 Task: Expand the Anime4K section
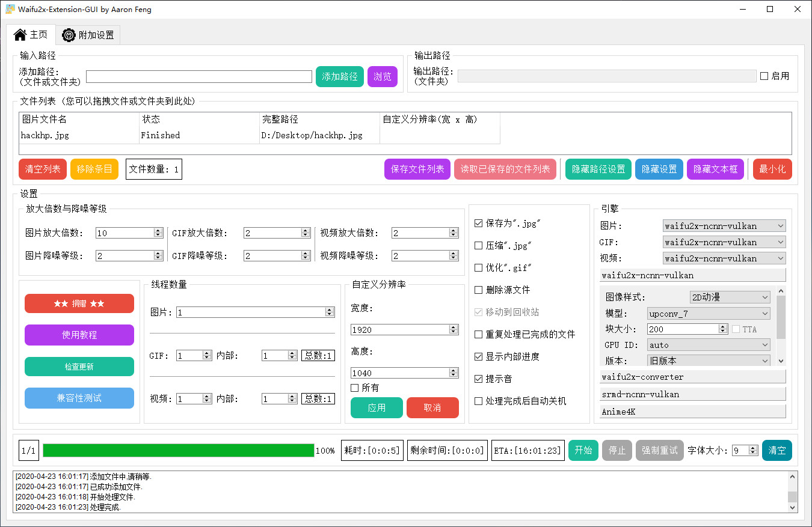[x=693, y=412]
